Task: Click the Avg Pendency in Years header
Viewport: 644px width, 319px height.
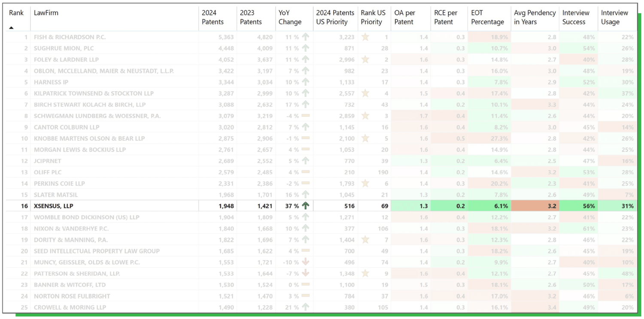Action: coord(535,17)
